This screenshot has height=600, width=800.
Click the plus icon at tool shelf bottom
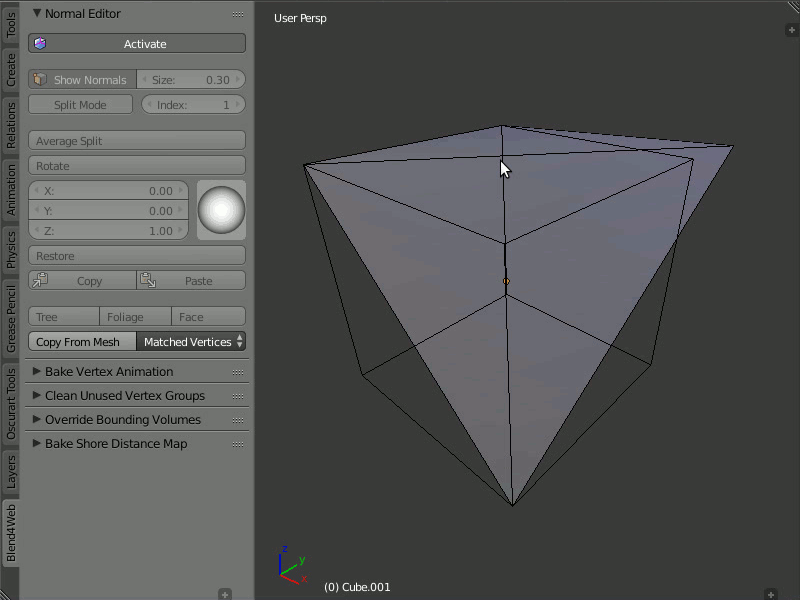225,594
